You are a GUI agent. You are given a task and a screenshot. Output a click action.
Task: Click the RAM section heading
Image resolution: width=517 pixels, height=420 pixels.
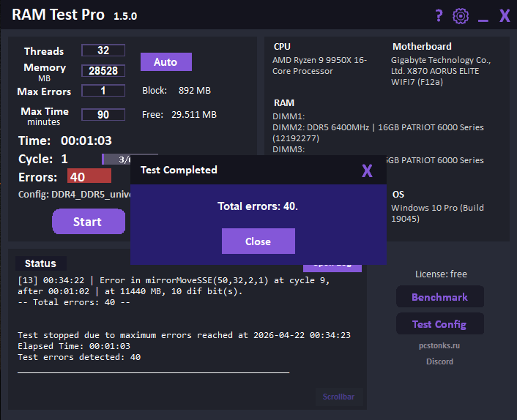click(284, 103)
